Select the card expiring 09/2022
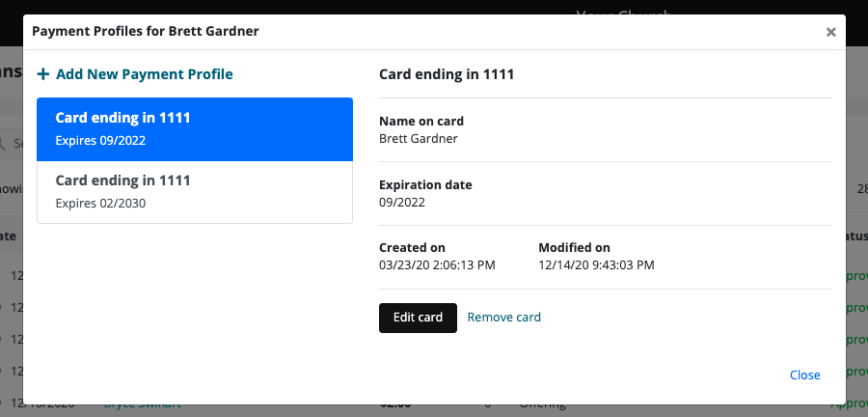This screenshot has height=417, width=868. pos(194,128)
